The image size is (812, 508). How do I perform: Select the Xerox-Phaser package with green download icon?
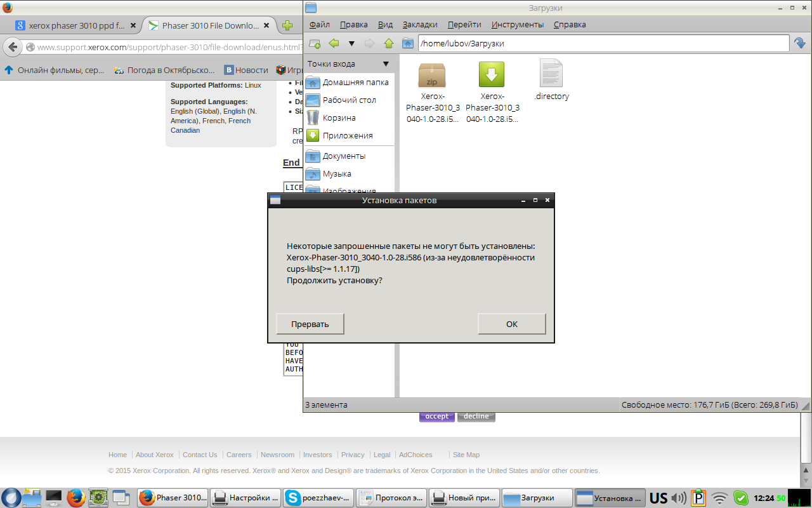[x=492, y=74]
